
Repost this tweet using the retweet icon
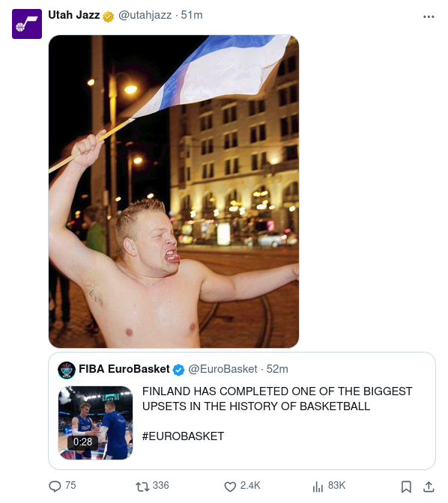click(142, 487)
